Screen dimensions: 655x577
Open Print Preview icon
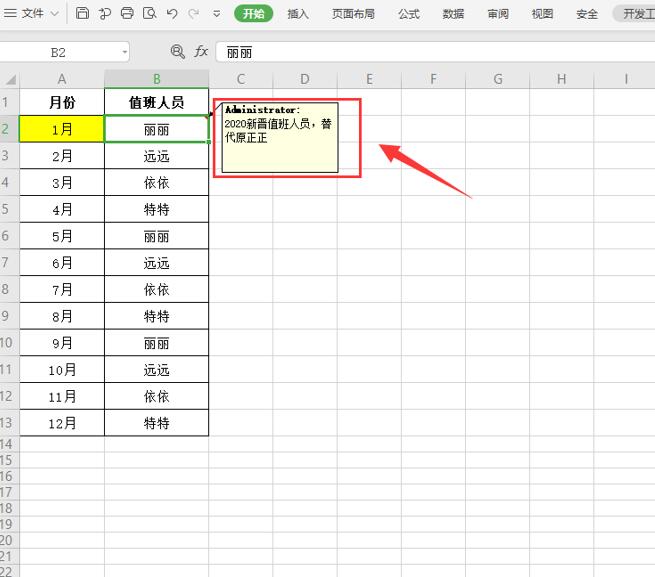click(x=150, y=13)
